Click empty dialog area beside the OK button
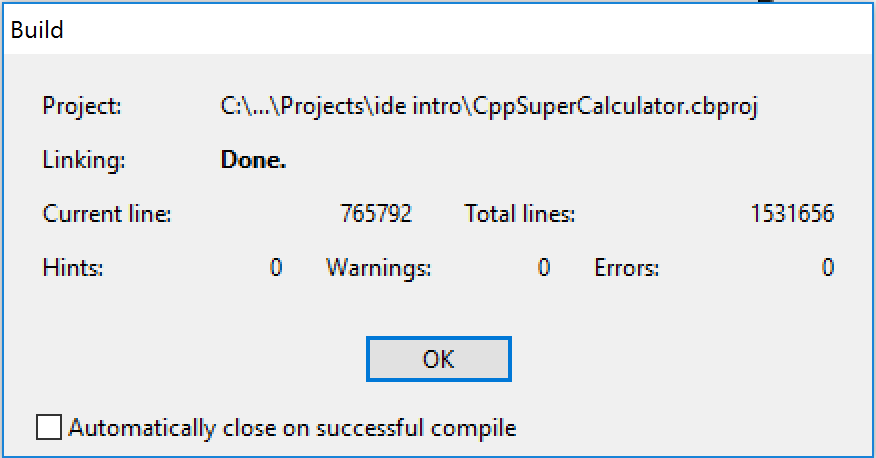The width and height of the screenshot is (876, 458). [x=670, y=359]
